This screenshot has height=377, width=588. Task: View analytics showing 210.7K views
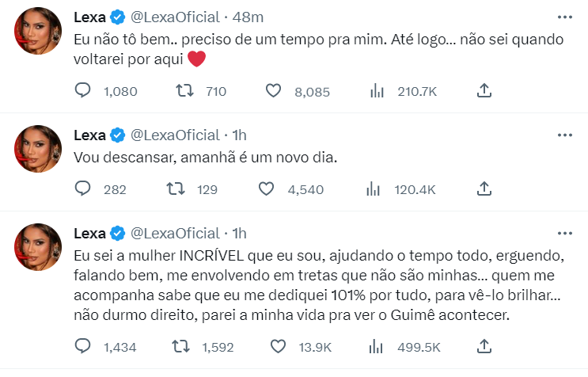[x=377, y=91]
